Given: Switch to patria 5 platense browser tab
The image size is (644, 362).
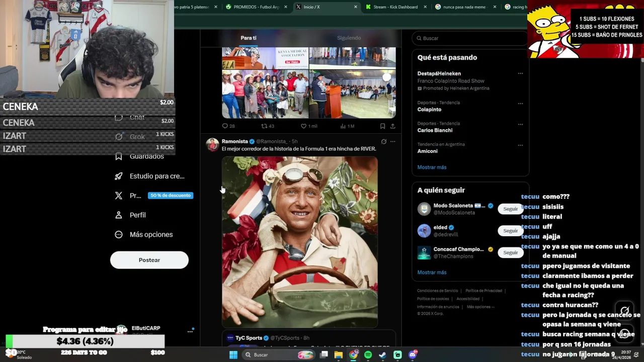Looking at the screenshot, I should pyautogui.click(x=191, y=7).
